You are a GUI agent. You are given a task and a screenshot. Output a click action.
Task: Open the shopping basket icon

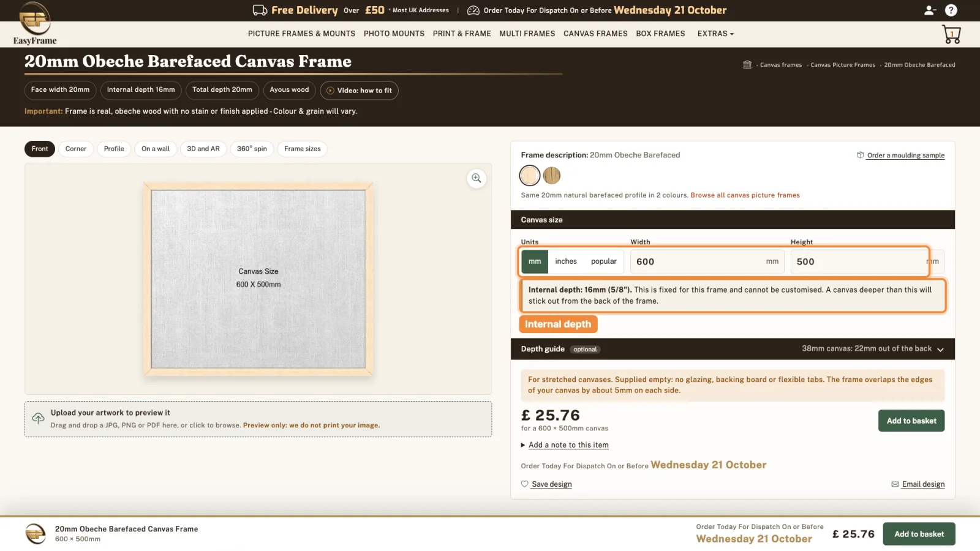pyautogui.click(x=951, y=34)
